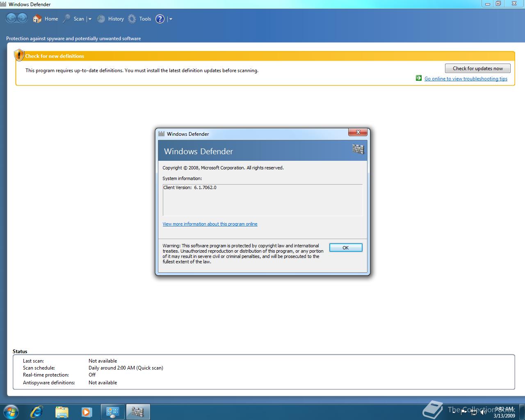Screen dimensions: 525x420
Task: Open Windows Explorer folder on taskbar
Action: [62, 412]
